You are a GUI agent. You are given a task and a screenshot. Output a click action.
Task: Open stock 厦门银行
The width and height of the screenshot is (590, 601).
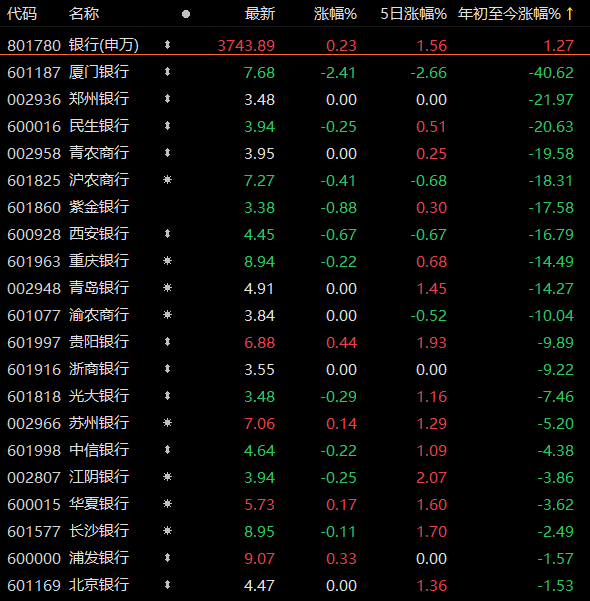tap(99, 72)
